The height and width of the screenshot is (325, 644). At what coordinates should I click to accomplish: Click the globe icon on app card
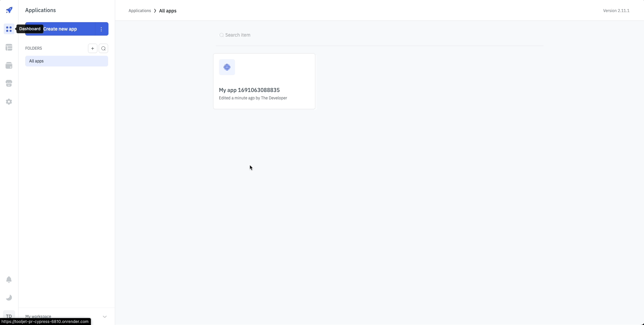227,67
